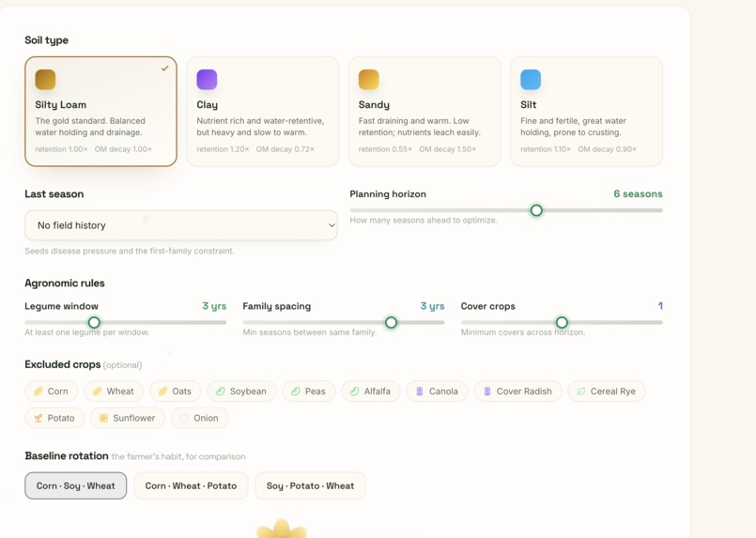Click the Legume window "3 yrs" value
Image resolution: width=756 pixels, height=538 pixels.
tap(214, 306)
